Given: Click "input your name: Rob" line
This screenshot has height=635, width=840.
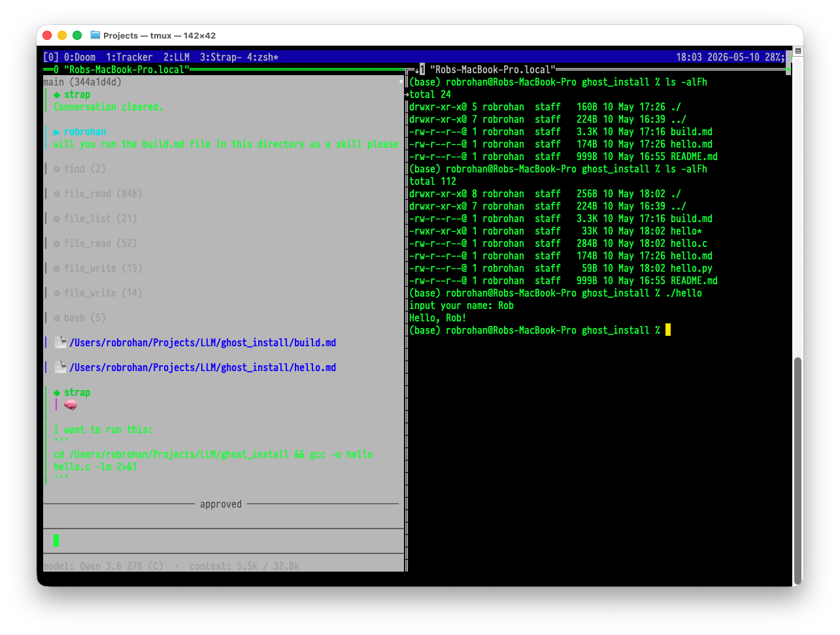Looking at the screenshot, I should click(x=462, y=306).
